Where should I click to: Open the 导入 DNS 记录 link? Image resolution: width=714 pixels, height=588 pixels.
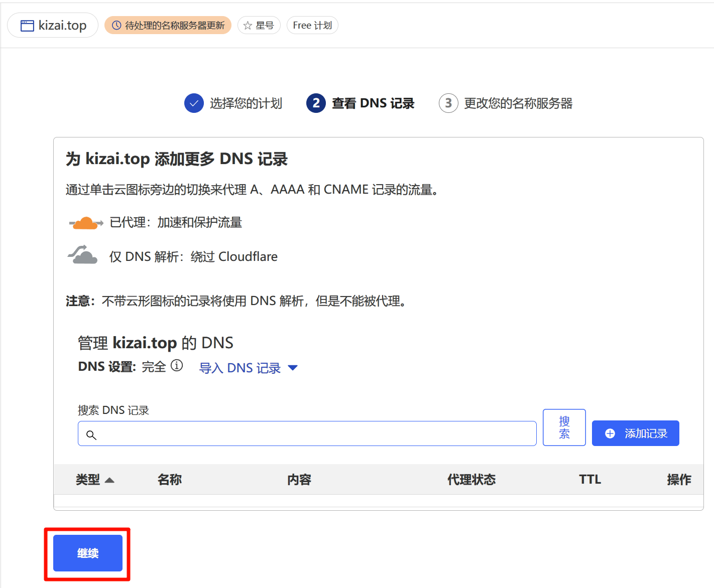pyautogui.click(x=240, y=368)
